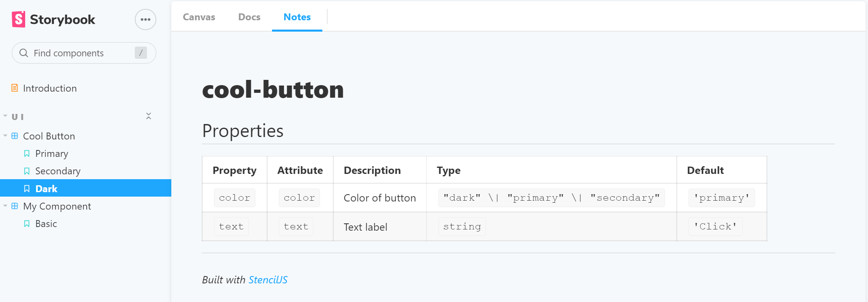868x302 pixels.
Task: Open the StencilJS link
Action: 268,280
